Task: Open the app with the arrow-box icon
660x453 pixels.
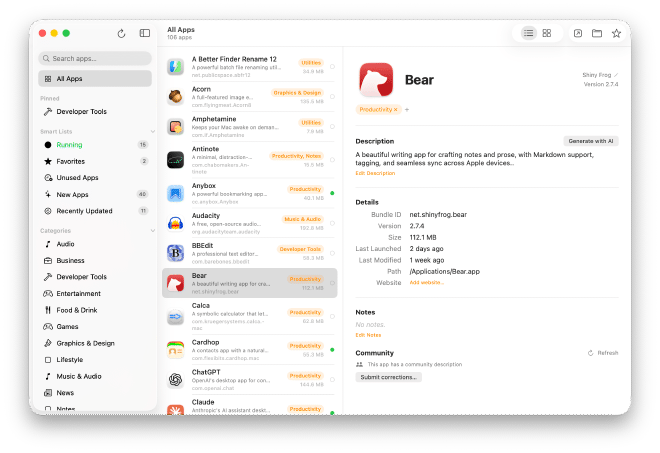Action: (x=578, y=33)
